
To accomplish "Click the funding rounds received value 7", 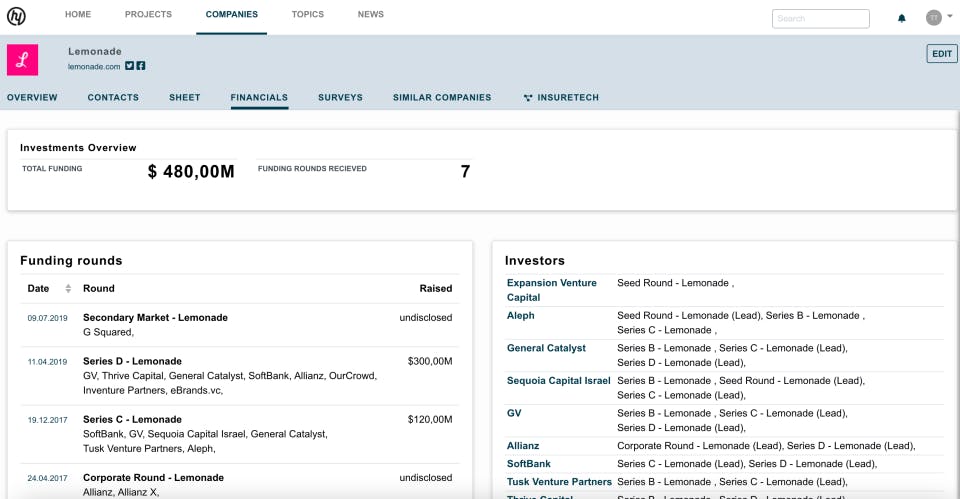I will pyautogui.click(x=465, y=171).
